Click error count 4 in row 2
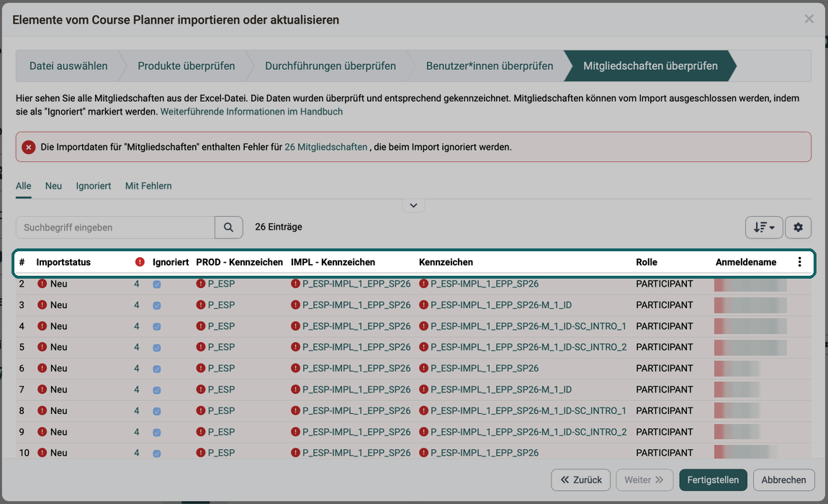This screenshot has height=504, width=828. click(x=137, y=284)
